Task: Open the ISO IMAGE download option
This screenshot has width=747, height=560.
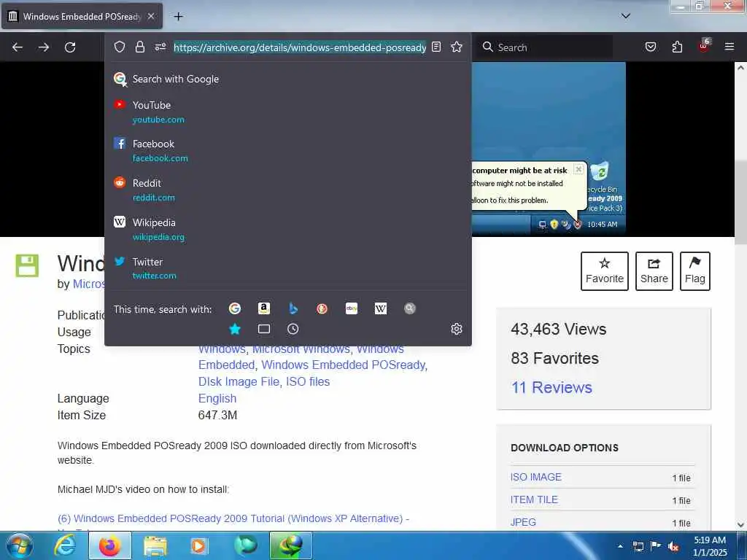Action: pos(536,477)
